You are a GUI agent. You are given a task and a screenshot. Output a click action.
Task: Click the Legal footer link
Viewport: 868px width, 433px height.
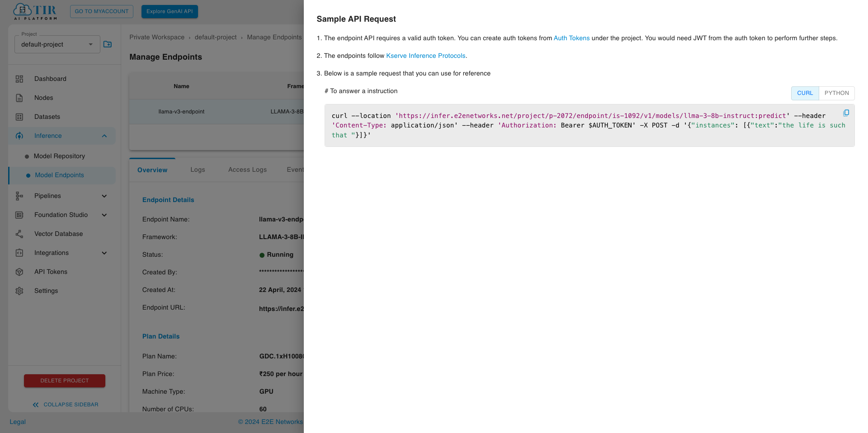[x=18, y=422]
